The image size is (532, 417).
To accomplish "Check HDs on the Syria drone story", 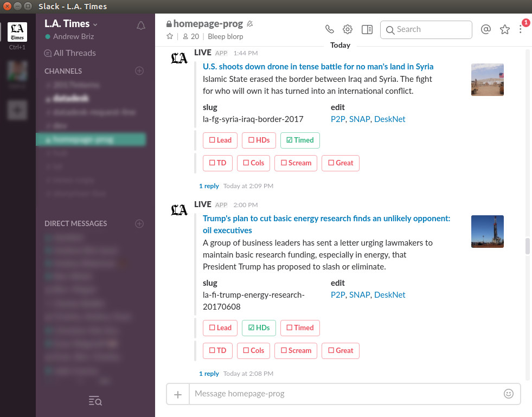I will (x=259, y=140).
